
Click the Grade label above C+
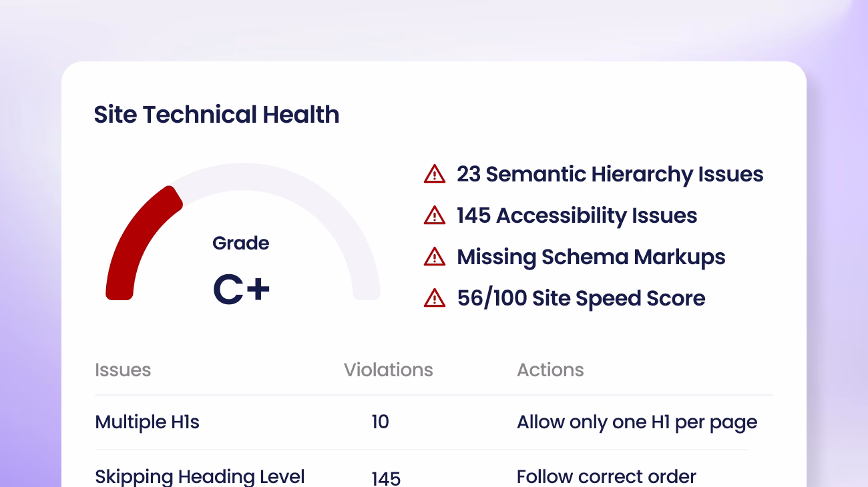click(240, 243)
